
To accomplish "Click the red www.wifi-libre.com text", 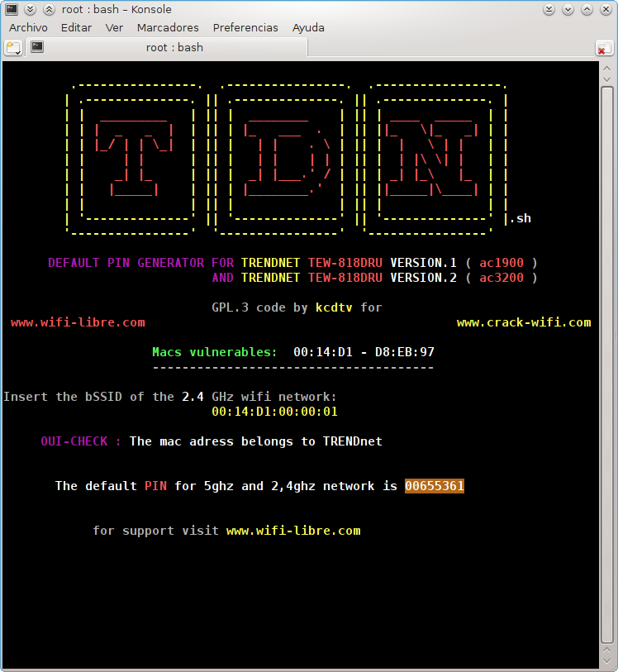I will click(x=78, y=322).
